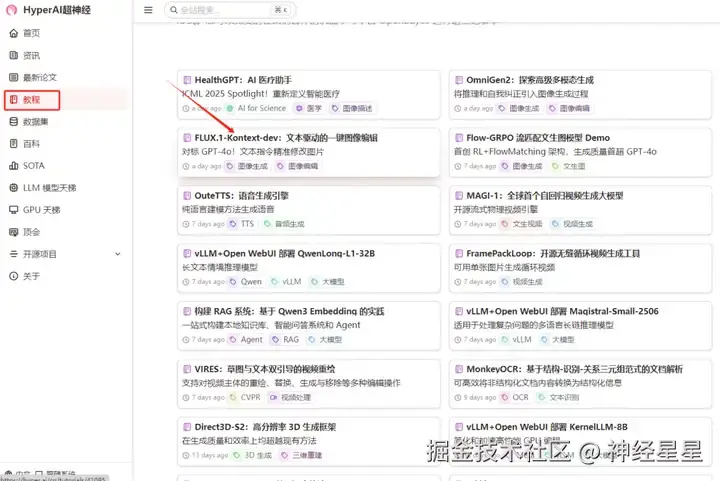
Task: Open the MAGI-1 tutorial title
Action: [x=545, y=196]
